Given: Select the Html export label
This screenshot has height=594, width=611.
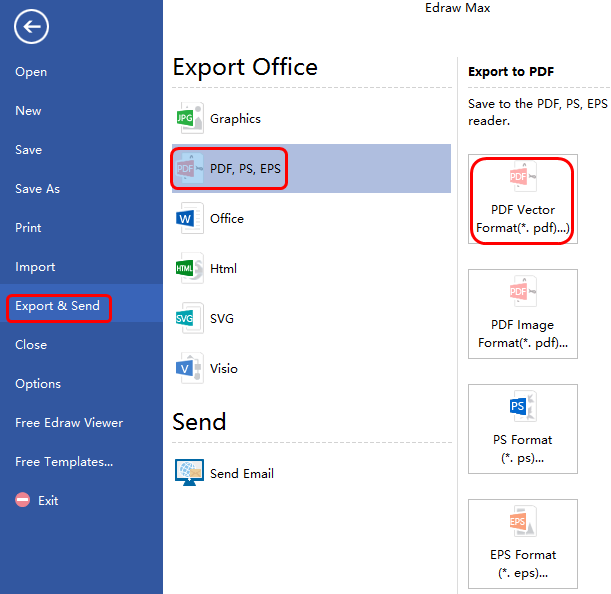Looking at the screenshot, I should (223, 269).
